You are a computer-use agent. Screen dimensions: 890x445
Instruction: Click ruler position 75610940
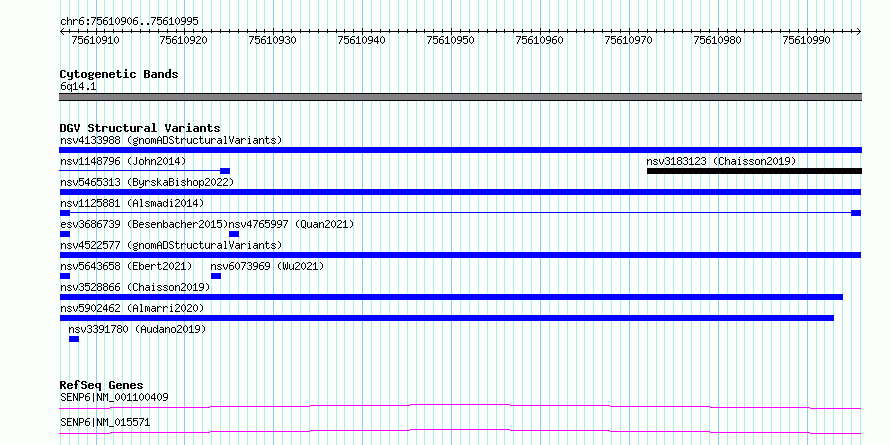point(362,40)
